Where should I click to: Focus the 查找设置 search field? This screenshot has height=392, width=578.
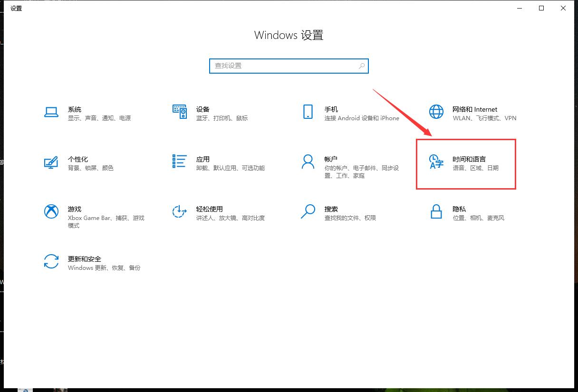289,66
